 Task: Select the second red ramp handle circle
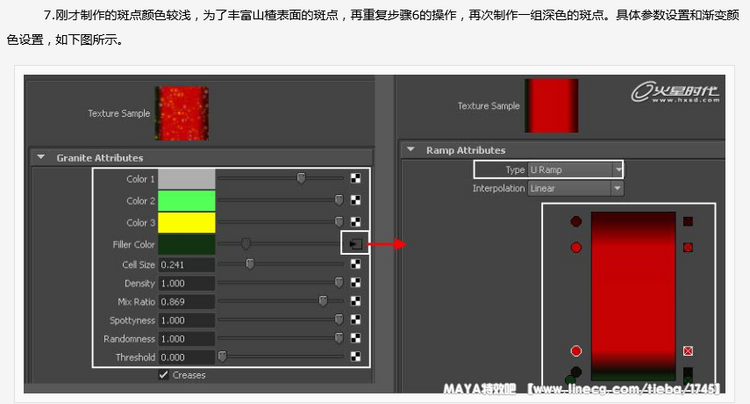click(x=576, y=351)
